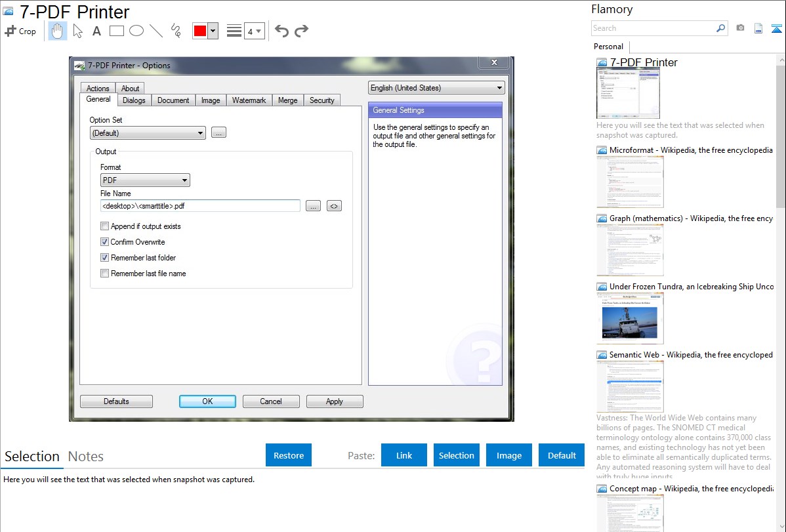This screenshot has height=532, width=786.
Task: Open the Graph (mathematics) snapshot thumbnail
Action: point(630,250)
